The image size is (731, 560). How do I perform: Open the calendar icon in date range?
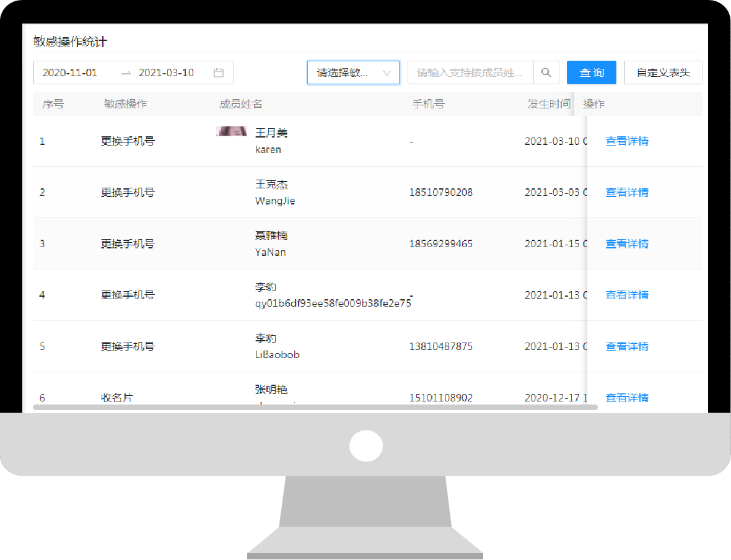coord(219,72)
